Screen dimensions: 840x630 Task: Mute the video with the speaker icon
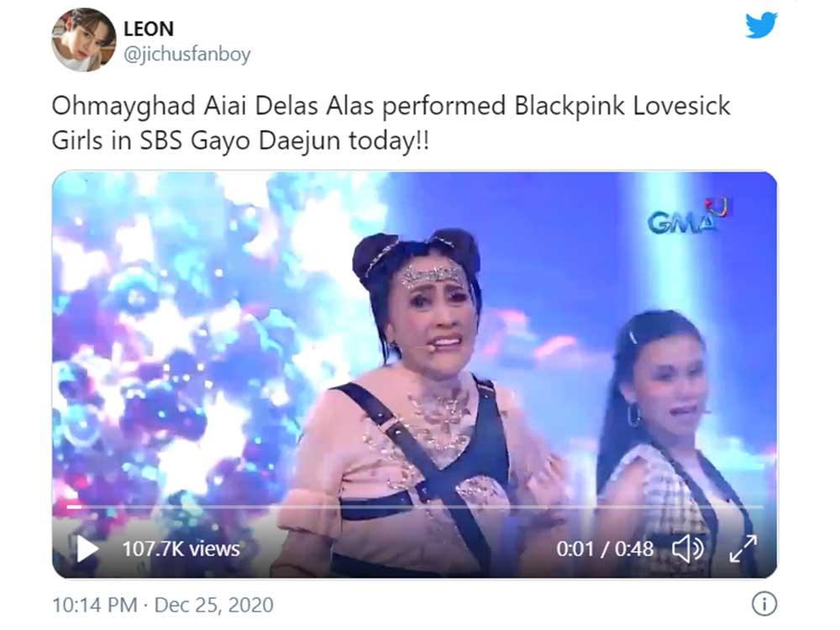click(x=688, y=549)
